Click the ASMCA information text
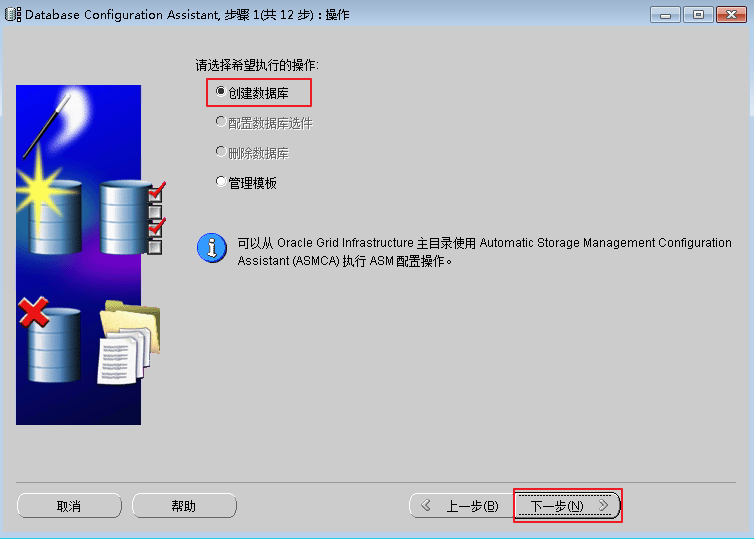The width and height of the screenshot is (754, 539). coord(484,252)
